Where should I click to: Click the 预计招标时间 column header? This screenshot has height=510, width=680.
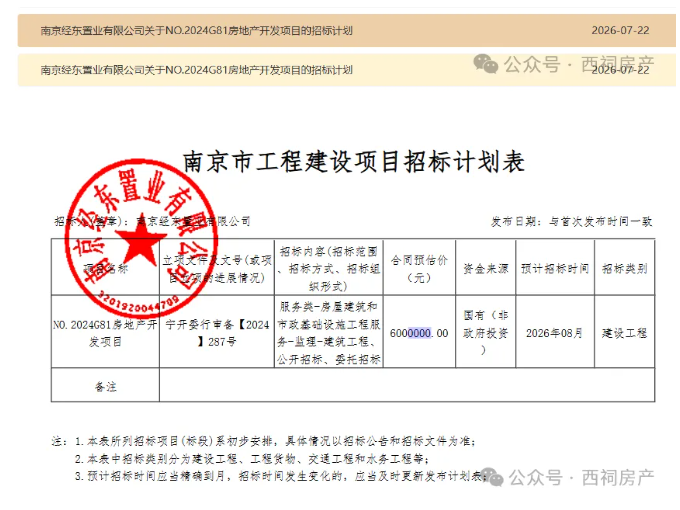pos(555,269)
